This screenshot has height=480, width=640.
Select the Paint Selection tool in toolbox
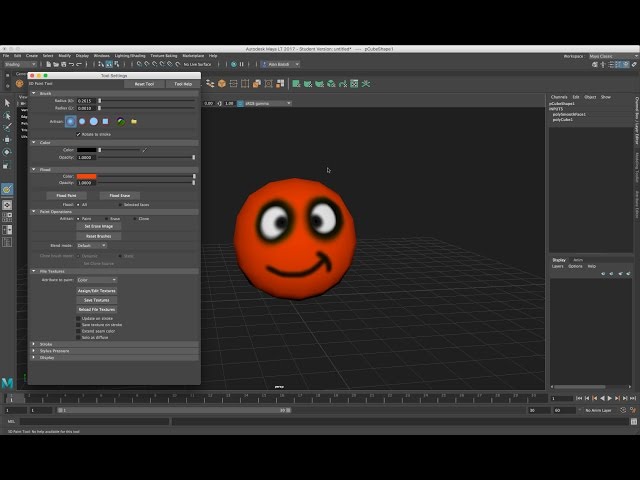point(7,128)
